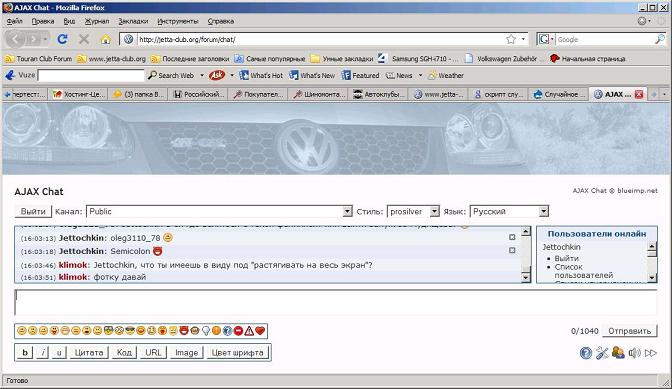Viewport: 672px width, 389px height.
Task: Expand the Канал Public dropdown
Action: [x=347, y=212]
